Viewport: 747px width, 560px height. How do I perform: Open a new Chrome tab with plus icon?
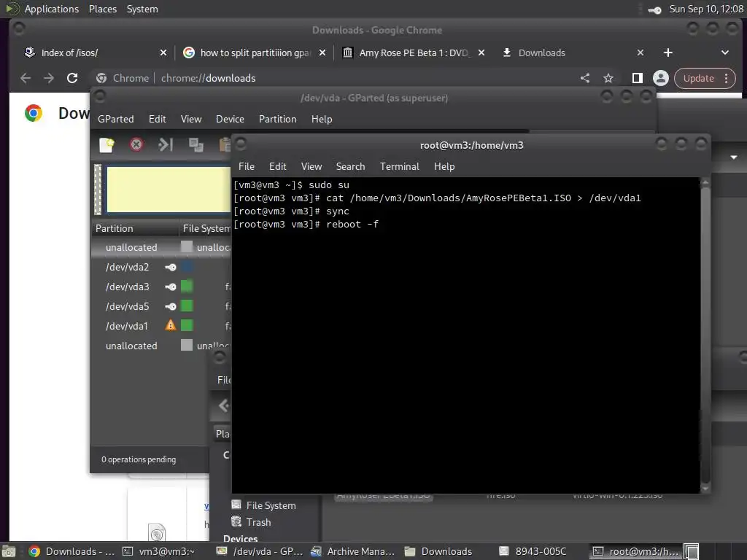tap(668, 52)
